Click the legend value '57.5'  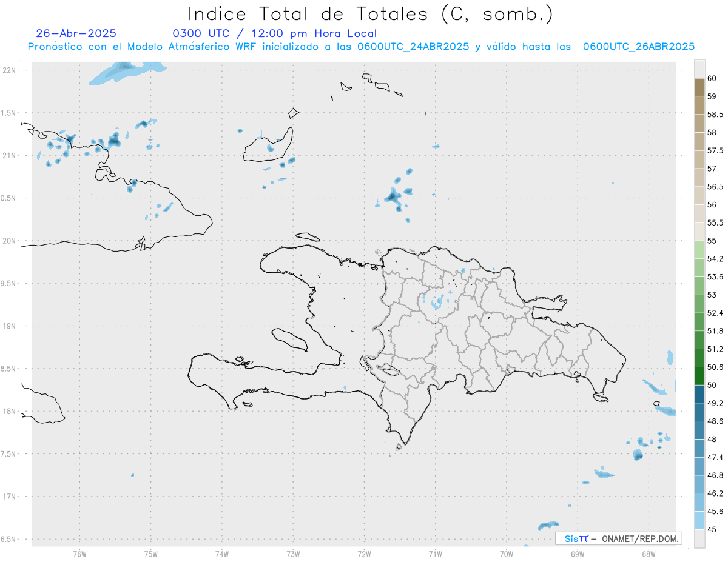coord(715,150)
